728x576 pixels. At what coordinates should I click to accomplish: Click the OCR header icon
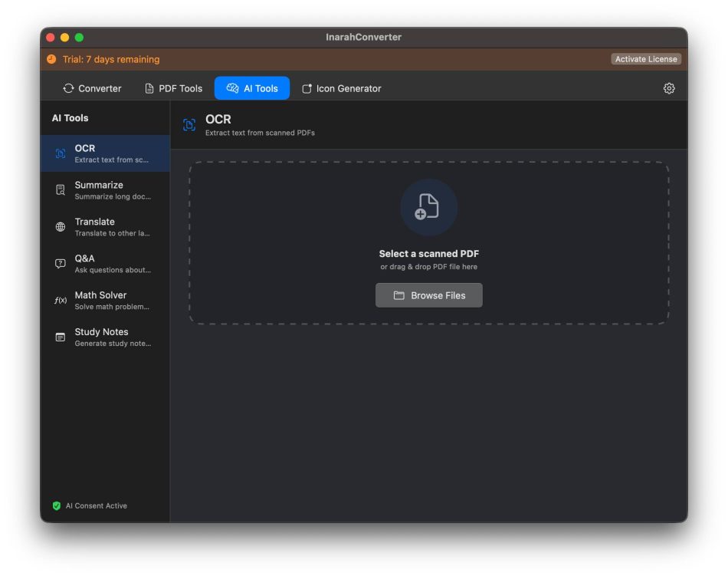pyautogui.click(x=189, y=125)
